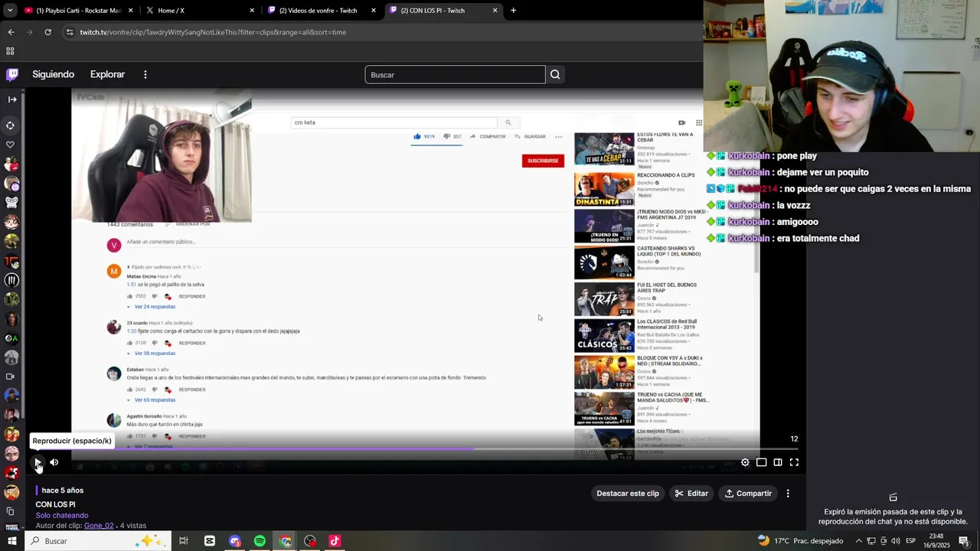980x551 pixels.
Task: Play the clip with the play button
Action: coord(37,462)
